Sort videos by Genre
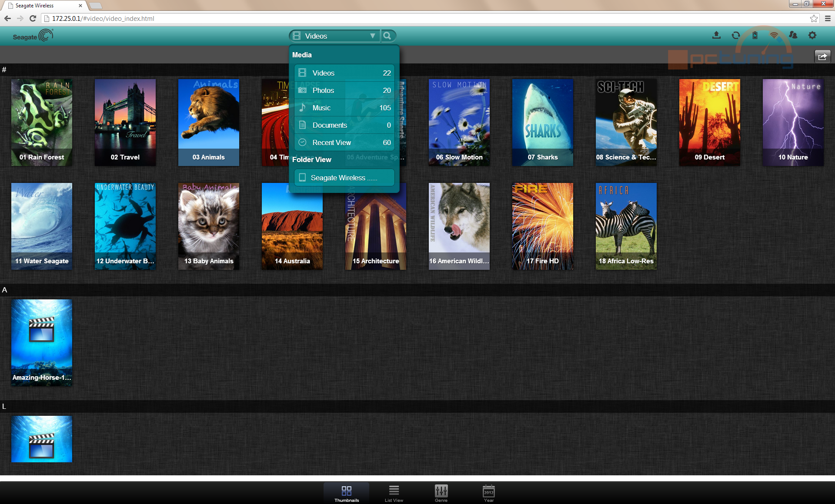This screenshot has height=504, width=835. (441, 493)
